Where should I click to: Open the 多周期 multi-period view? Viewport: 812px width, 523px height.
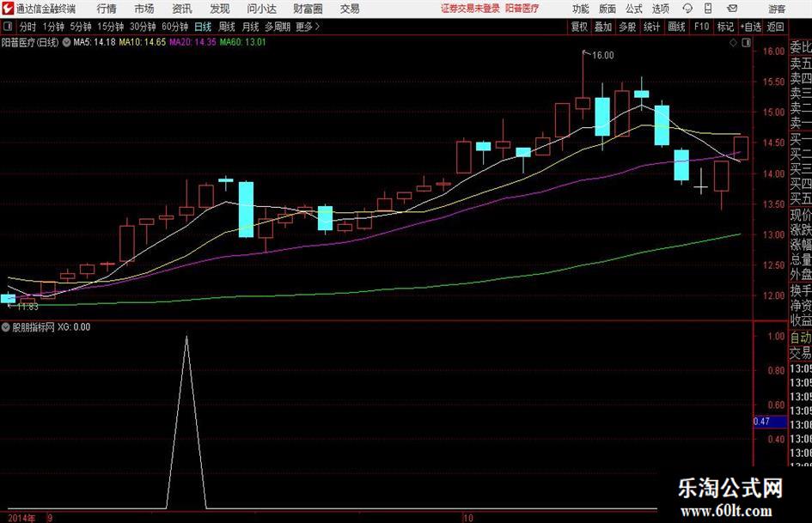(278, 27)
